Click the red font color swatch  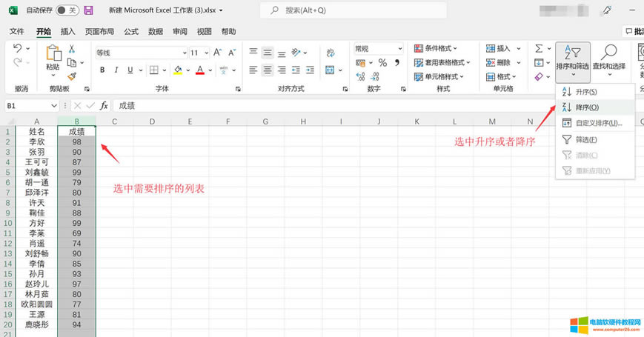point(199,70)
